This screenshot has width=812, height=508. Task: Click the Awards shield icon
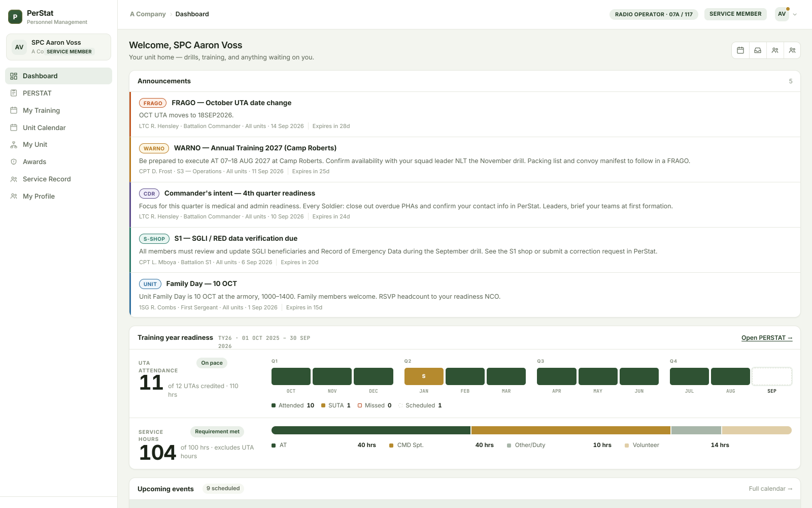click(x=14, y=162)
